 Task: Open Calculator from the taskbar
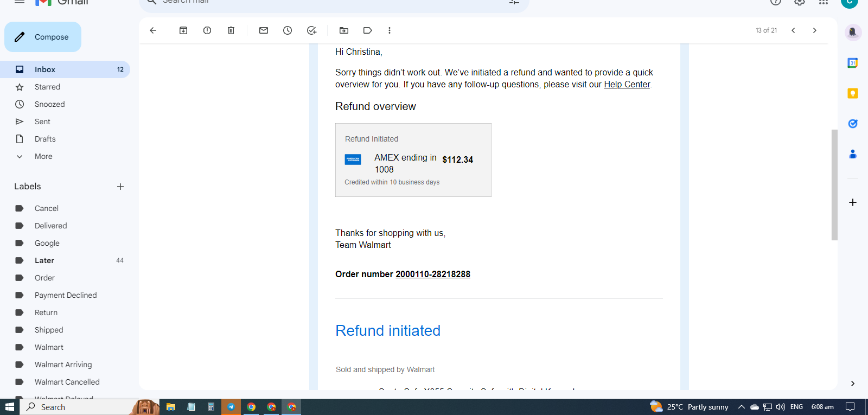pos(211,407)
